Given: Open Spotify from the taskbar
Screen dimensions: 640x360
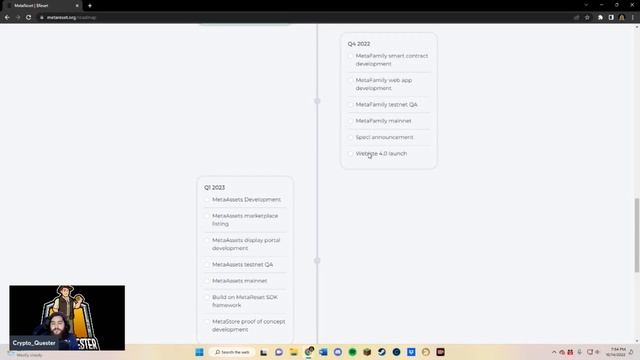Looking at the screenshot, I should pyautogui.click(x=352, y=352).
